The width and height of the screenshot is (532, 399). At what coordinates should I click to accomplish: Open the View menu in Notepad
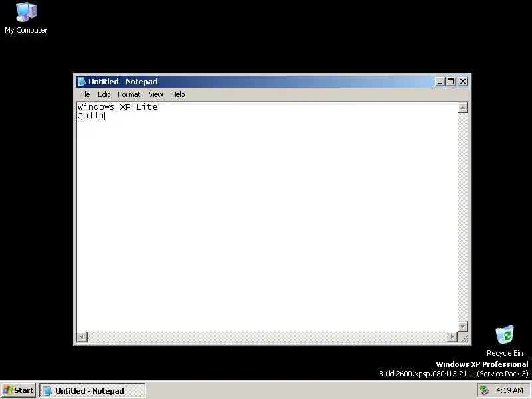[156, 94]
